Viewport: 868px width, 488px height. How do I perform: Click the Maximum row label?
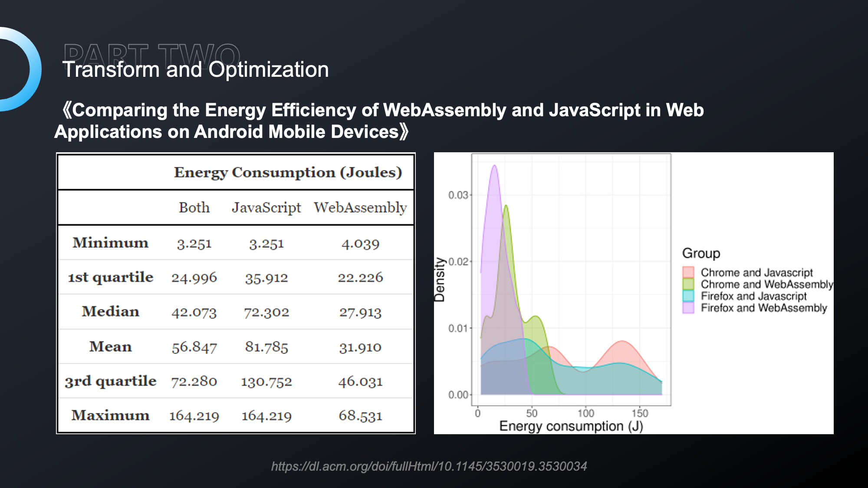pyautogui.click(x=110, y=415)
